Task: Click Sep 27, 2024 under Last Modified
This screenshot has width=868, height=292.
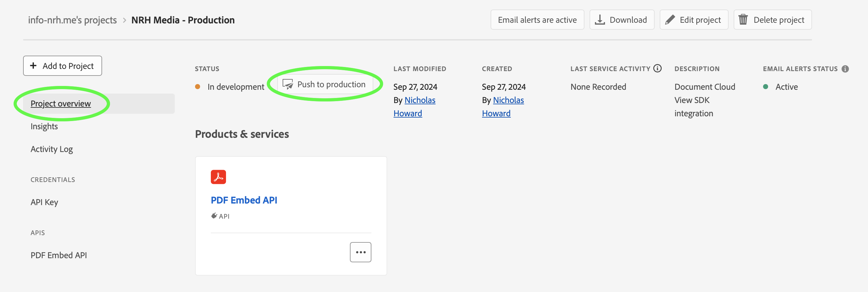Action: coord(415,87)
